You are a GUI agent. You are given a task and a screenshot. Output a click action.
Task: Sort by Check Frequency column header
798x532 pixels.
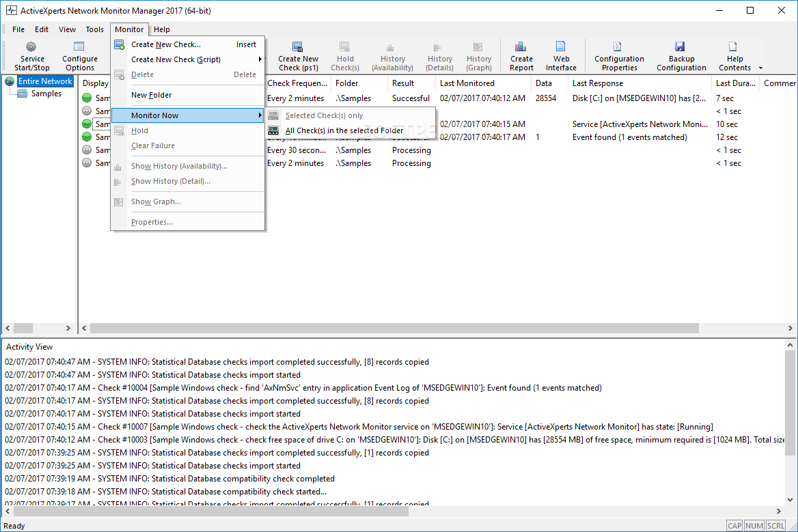pos(297,83)
